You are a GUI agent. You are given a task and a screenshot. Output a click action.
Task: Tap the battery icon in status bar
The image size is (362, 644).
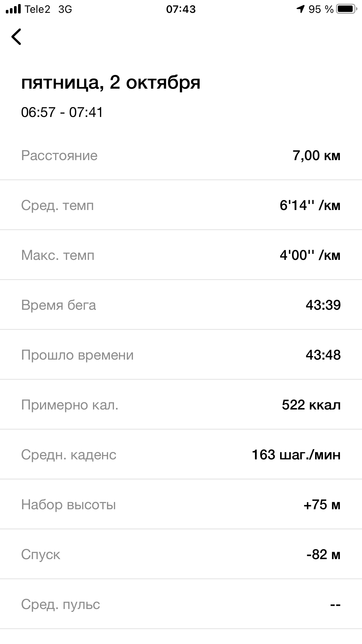346,9
